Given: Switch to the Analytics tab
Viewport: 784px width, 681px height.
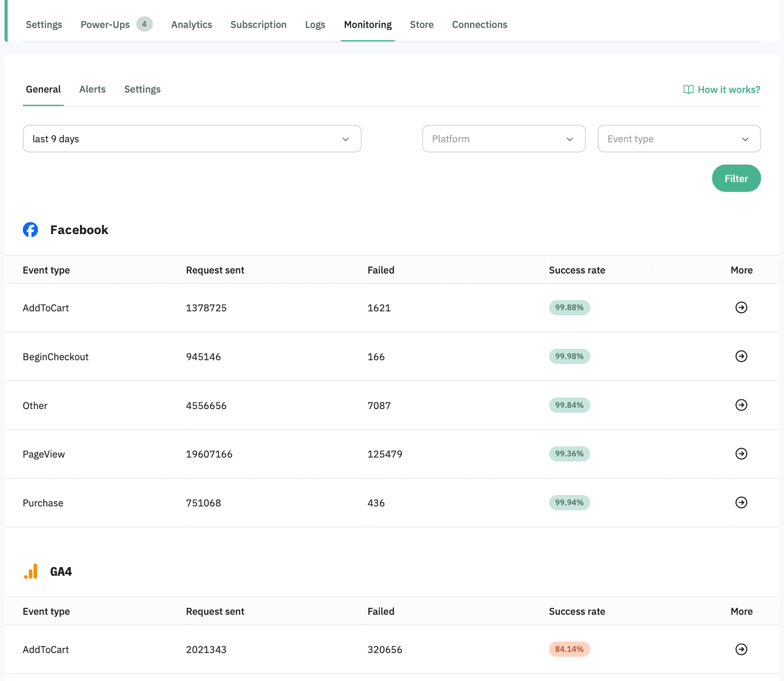Looking at the screenshot, I should tap(191, 24).
